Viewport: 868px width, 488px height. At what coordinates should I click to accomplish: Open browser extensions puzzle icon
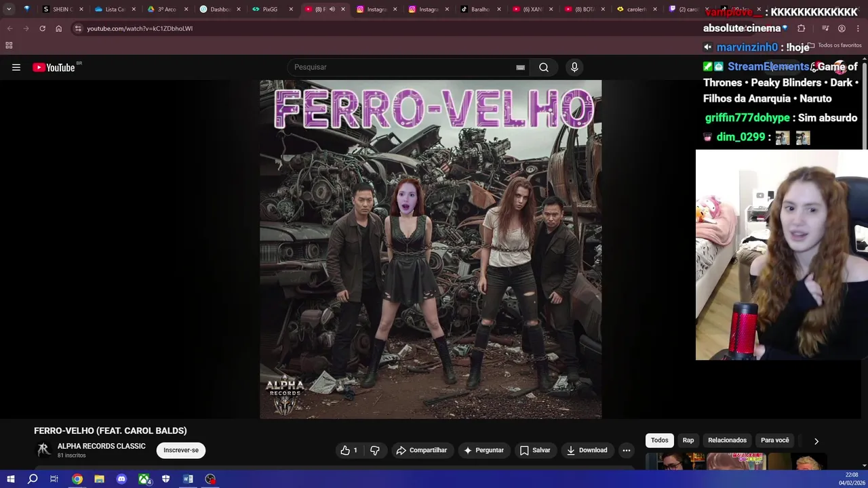802,28
